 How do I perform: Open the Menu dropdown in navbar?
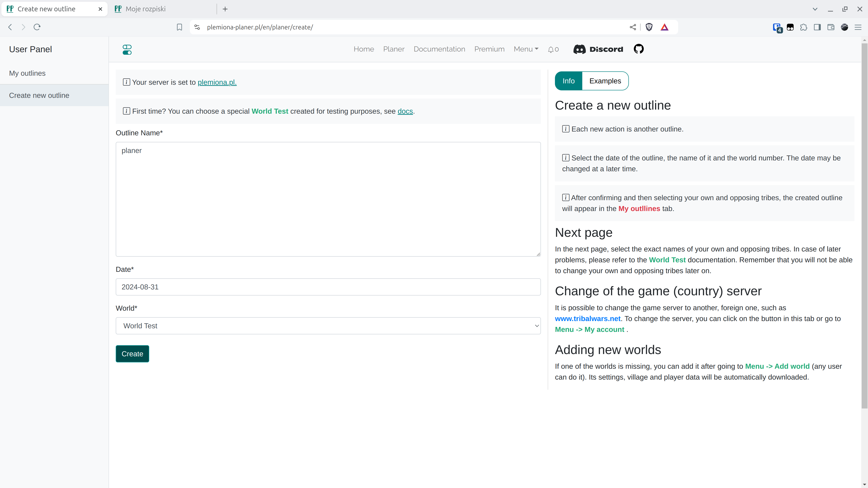[526, 49]
